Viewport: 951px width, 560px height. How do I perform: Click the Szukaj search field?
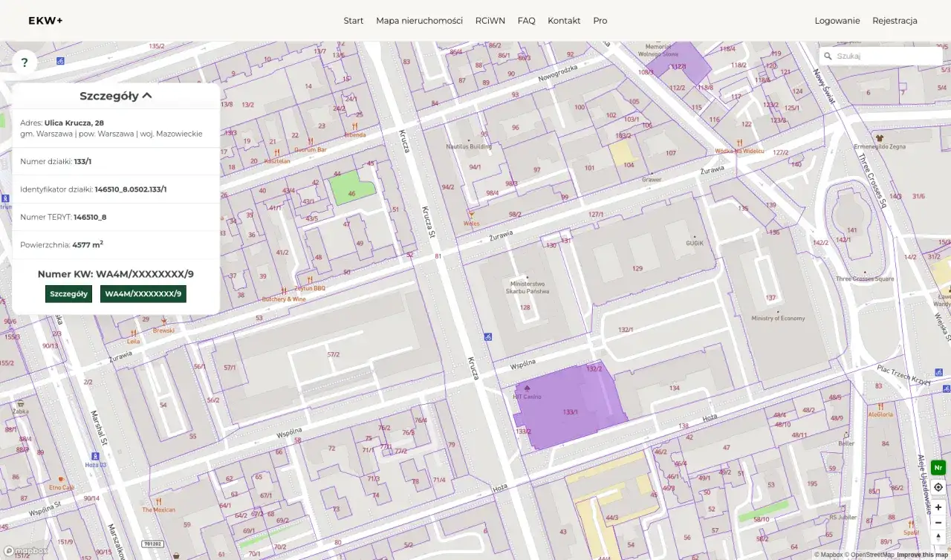click(x=886, y=56)
